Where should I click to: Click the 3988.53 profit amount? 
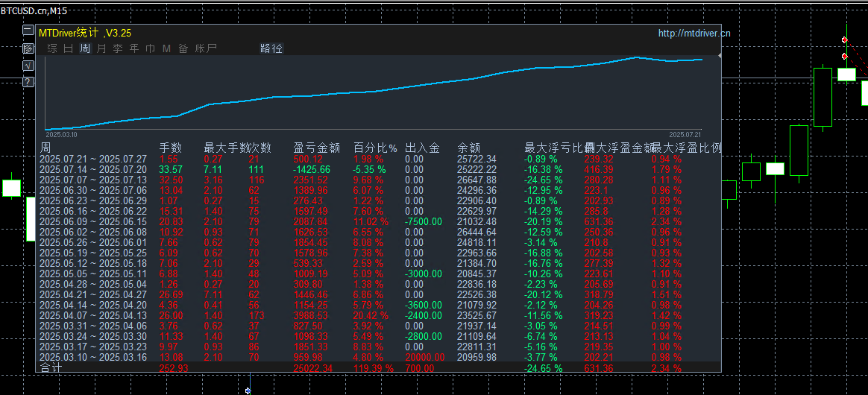pyautogui.click(x=312, y=315)
